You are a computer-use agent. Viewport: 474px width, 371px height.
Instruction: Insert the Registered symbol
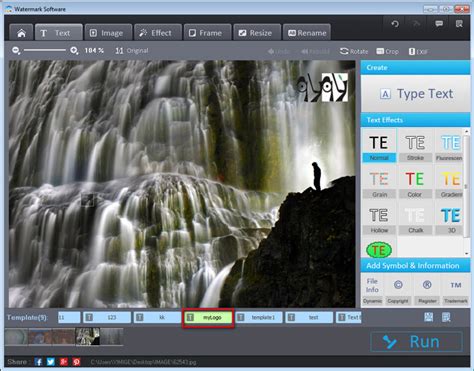(x=427, y=290)
